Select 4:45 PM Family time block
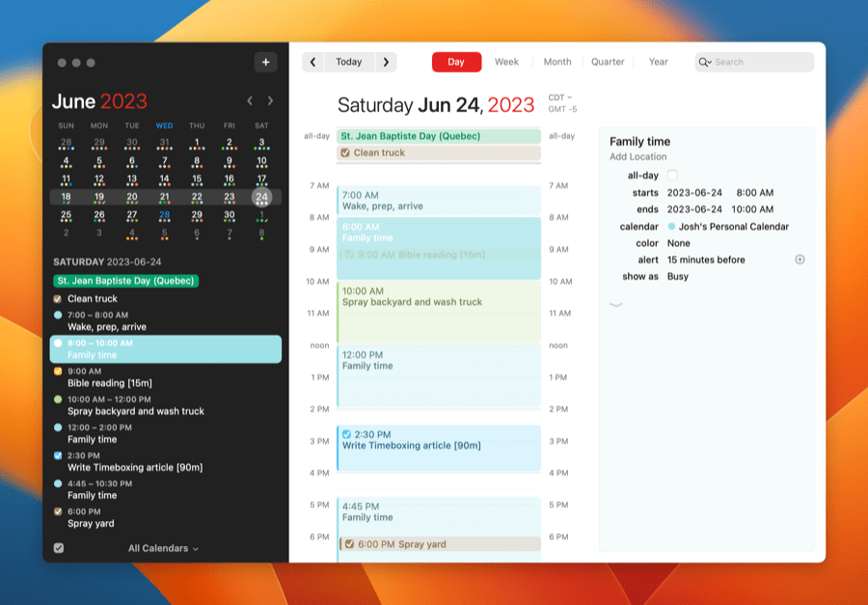Viewport: 868px width, 605px height. pos(439,529)
